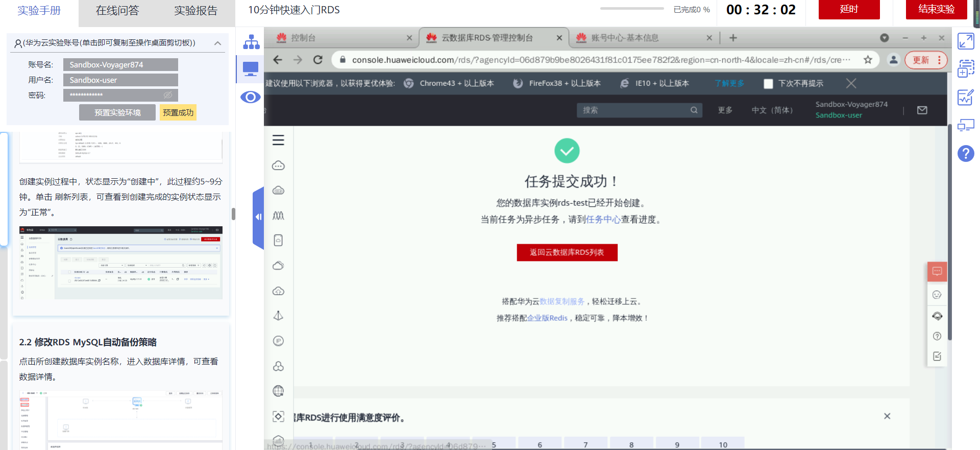This screenshot has height=450, width=980.
Task: Copy username Sandbox-user field
Action: [120, 80]
